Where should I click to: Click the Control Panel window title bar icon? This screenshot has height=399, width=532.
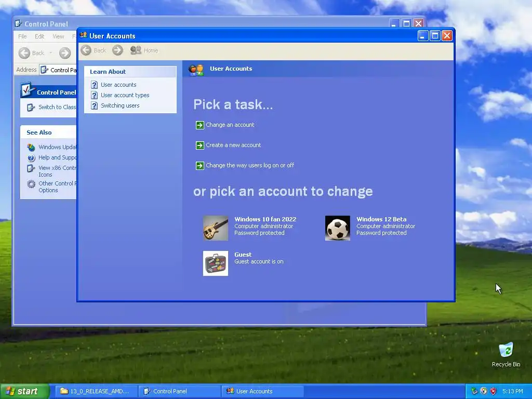(x=19, y=23)
